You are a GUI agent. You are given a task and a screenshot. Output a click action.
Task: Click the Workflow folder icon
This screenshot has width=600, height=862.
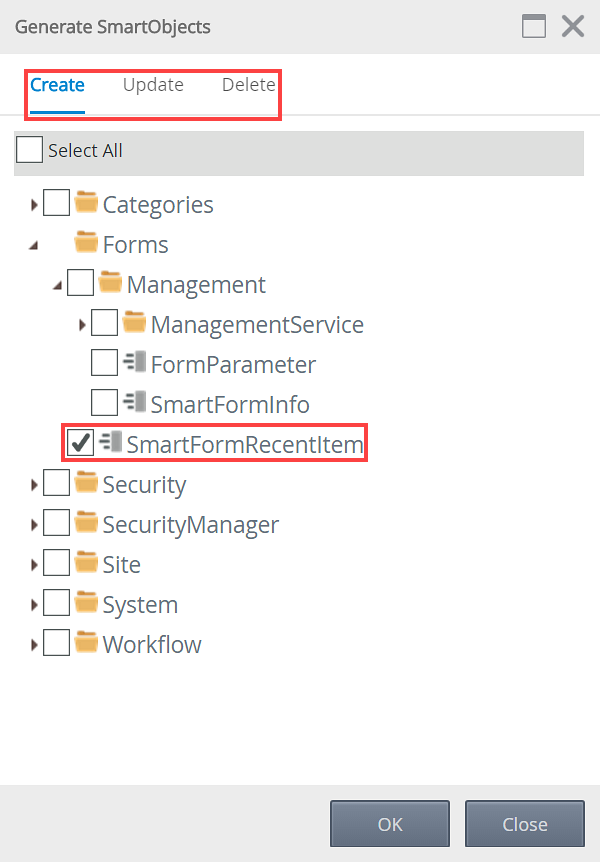click(x=87, y=644)
